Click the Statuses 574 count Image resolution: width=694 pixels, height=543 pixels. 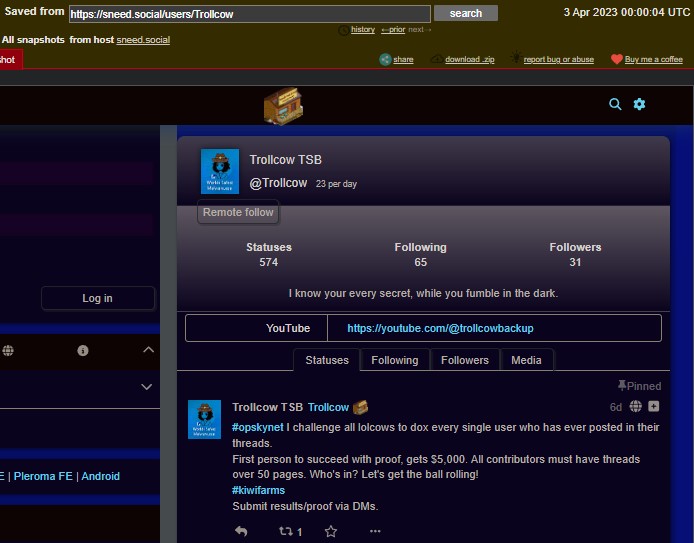(269, 254)
